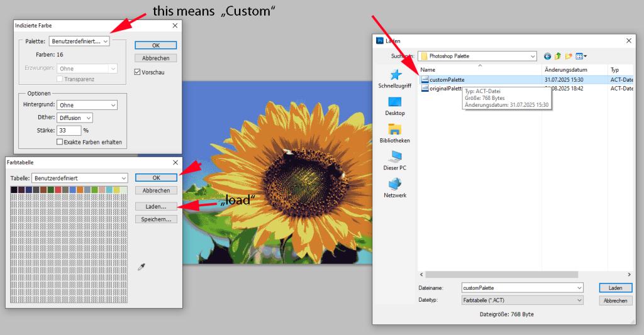This screenshot has height=335, width=644.
Task: Open Bibliotheken in the sidebar
Action: pyautogui.click(x=395, y=133)
